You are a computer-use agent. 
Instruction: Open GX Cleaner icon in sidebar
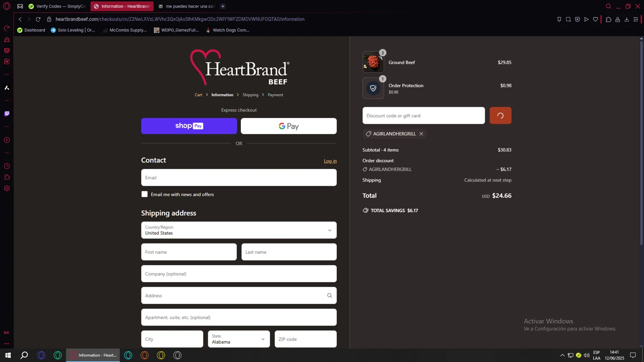tap(7, 39)
